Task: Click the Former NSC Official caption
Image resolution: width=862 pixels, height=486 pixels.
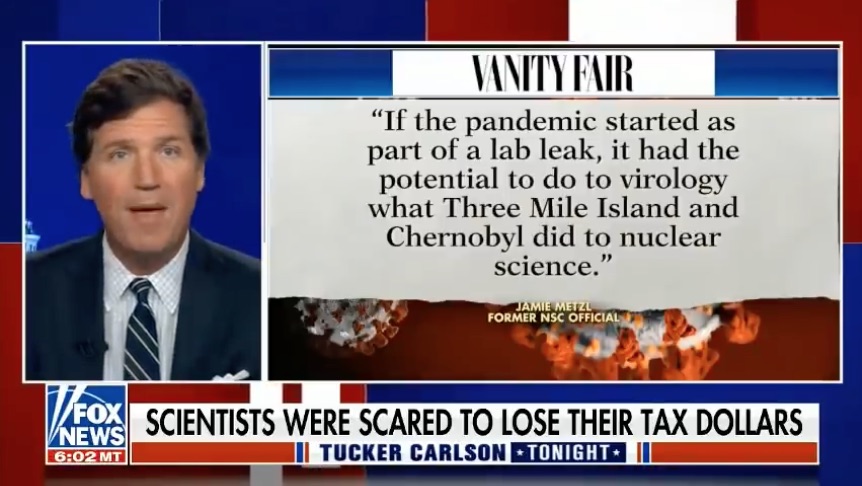Action: 553,317
